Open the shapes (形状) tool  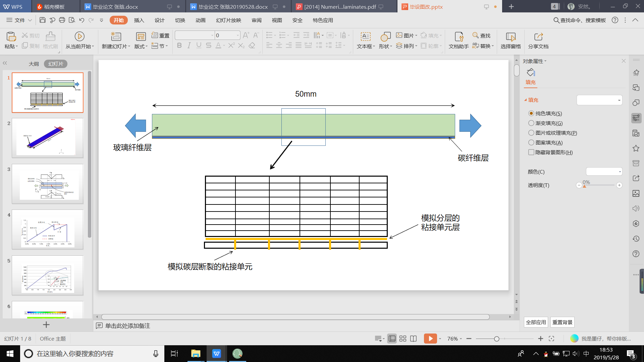[385, 37]
